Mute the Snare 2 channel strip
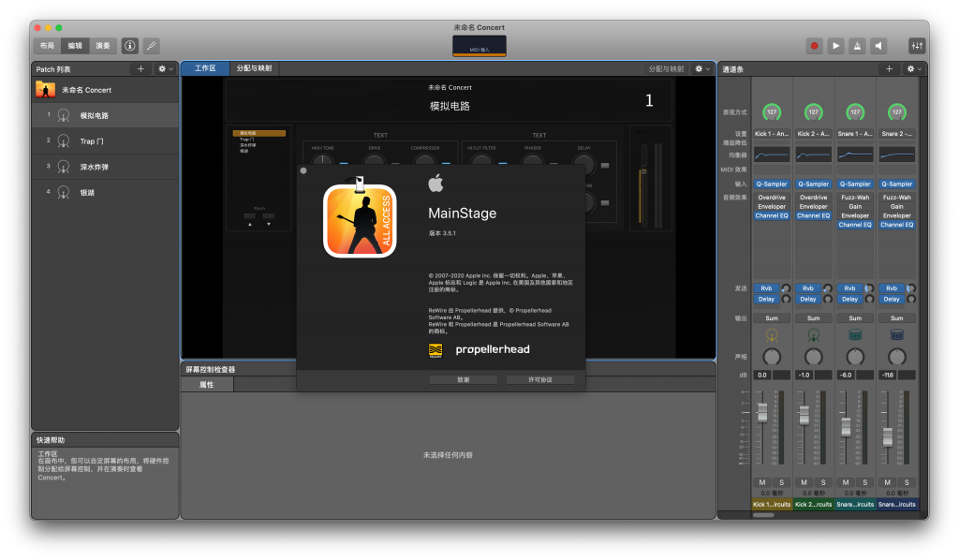 click(887, 482)
